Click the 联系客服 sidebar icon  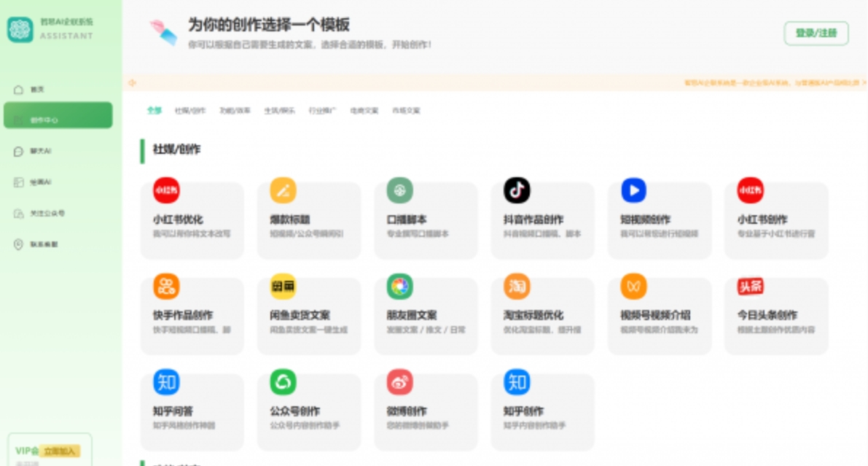18,244
